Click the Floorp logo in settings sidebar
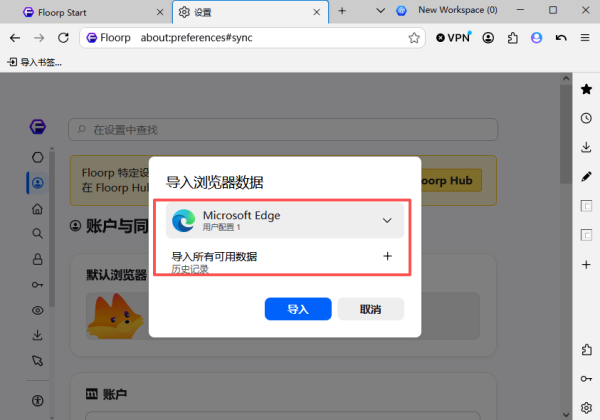This screenshot has width=600, height=420. click(38, 127)
